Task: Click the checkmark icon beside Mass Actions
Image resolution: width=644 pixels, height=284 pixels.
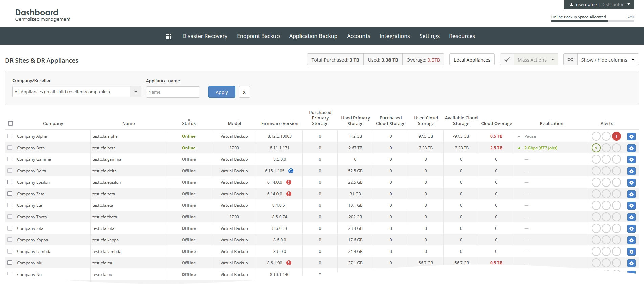Action: pos(507,60)
